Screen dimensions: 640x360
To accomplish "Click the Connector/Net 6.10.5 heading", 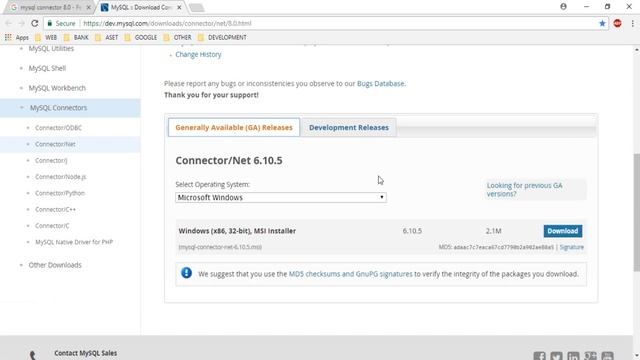I will pos(229,160).
